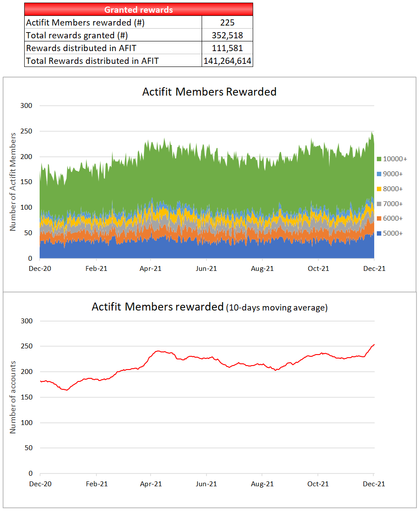
Task: Select the value 225 in the table
Action: 227,22
